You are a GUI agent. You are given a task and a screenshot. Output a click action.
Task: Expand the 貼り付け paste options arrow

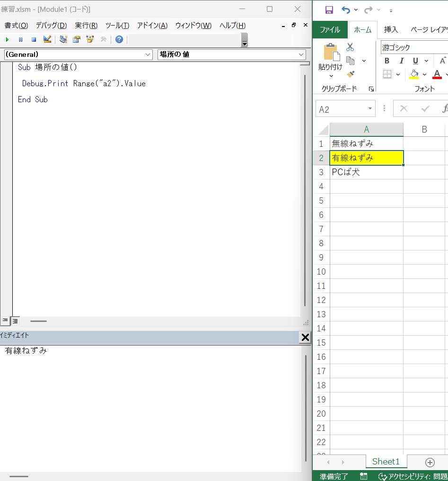point(331,76)
